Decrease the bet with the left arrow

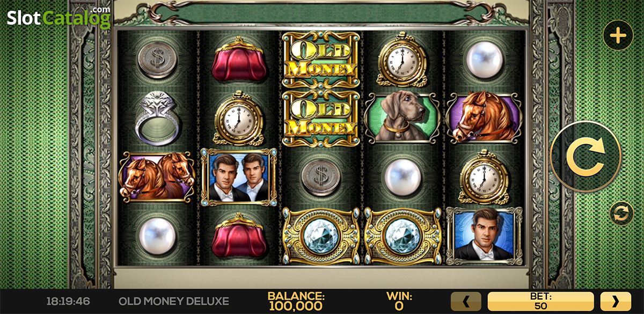[x=466, y=302]
